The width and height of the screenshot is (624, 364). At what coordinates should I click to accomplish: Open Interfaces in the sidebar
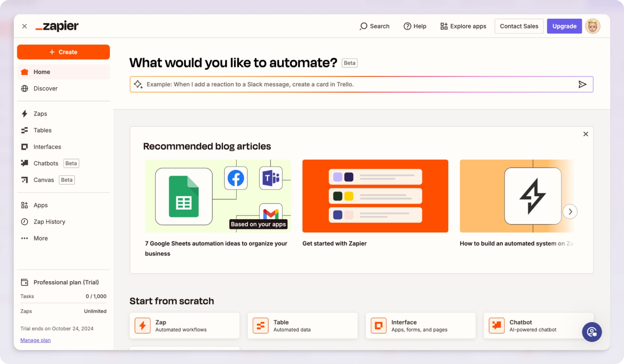47,146
